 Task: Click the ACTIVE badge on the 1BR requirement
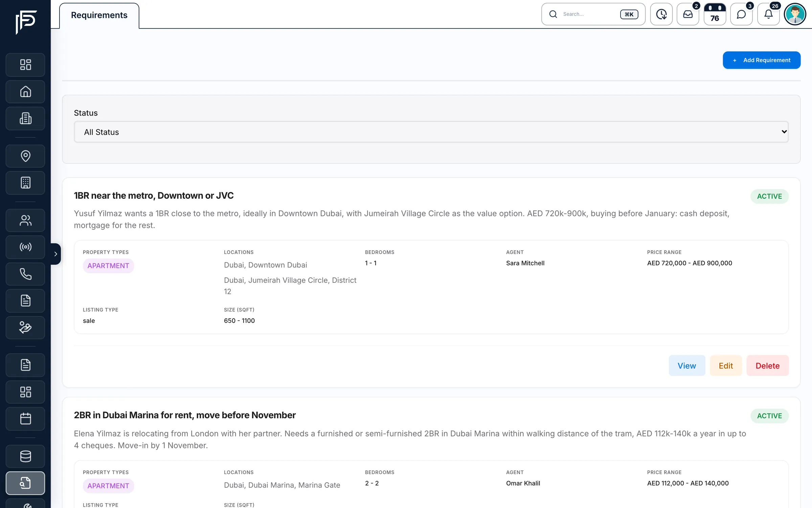coord(769,196)
